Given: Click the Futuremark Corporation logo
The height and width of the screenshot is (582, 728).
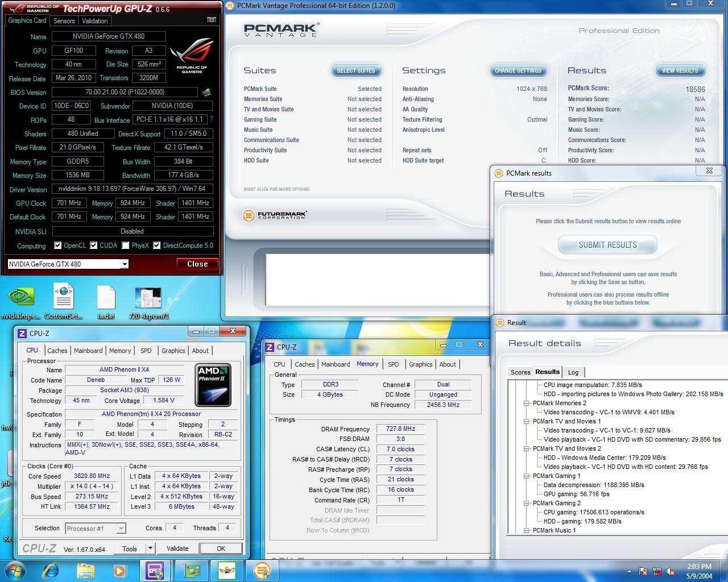Looking at the screenshot, I should click(x=275, y=215).
